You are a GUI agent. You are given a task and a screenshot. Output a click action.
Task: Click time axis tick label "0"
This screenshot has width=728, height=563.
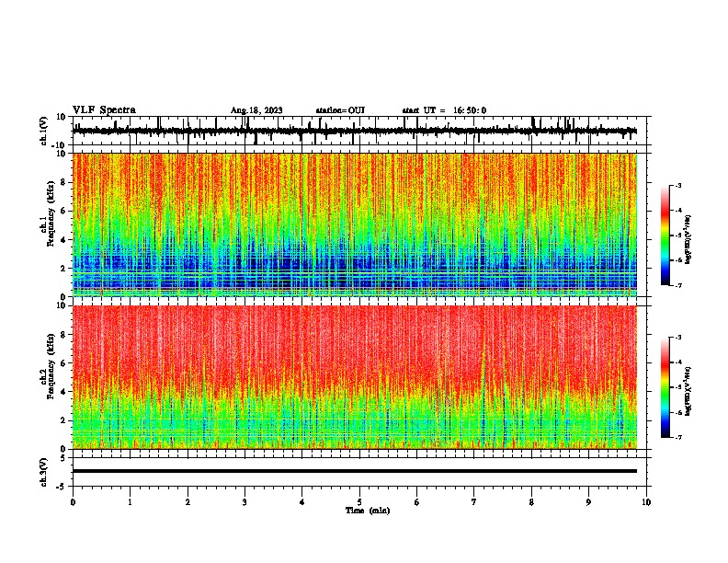point(73,502)
